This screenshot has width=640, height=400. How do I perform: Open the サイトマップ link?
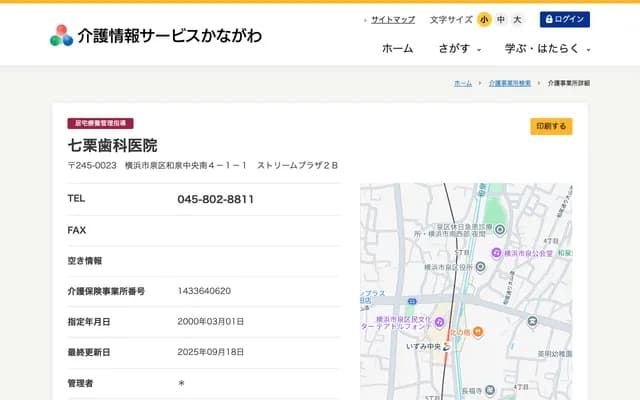pos(392,19)
